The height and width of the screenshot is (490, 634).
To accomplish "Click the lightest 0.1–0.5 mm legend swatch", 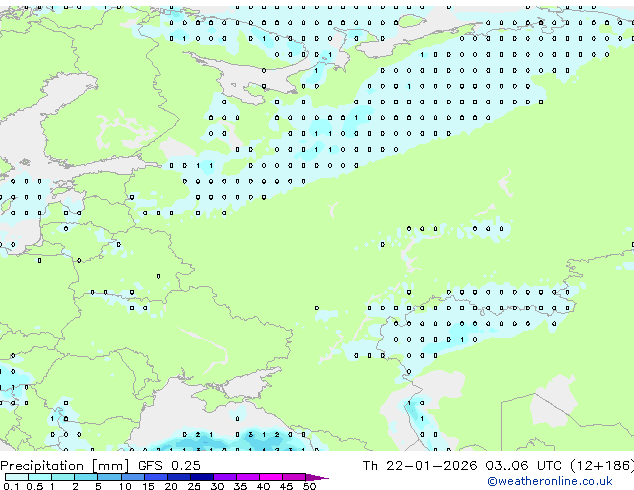I will pos(17,477).
